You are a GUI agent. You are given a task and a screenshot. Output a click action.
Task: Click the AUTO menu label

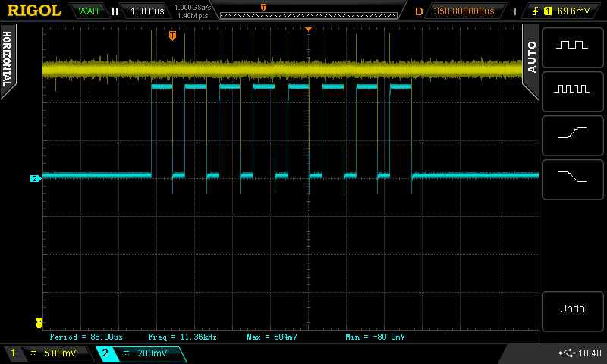(x=531, y=56)
